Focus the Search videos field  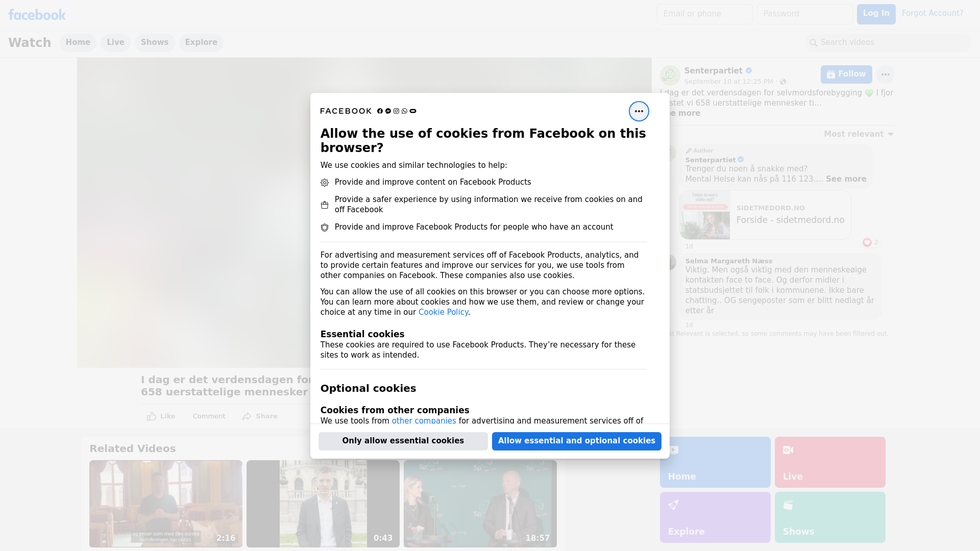pyautogui.click(x=888, y=42)
